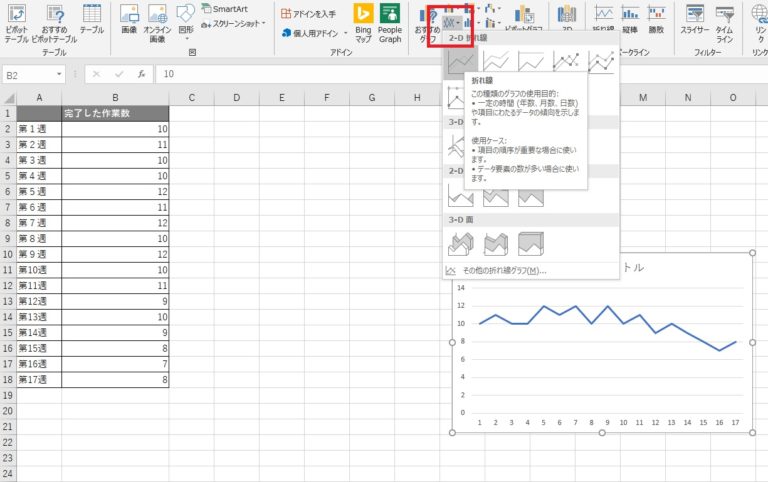
Task: Open the Name Box dropdown arrow
Action: pos(59,74)
